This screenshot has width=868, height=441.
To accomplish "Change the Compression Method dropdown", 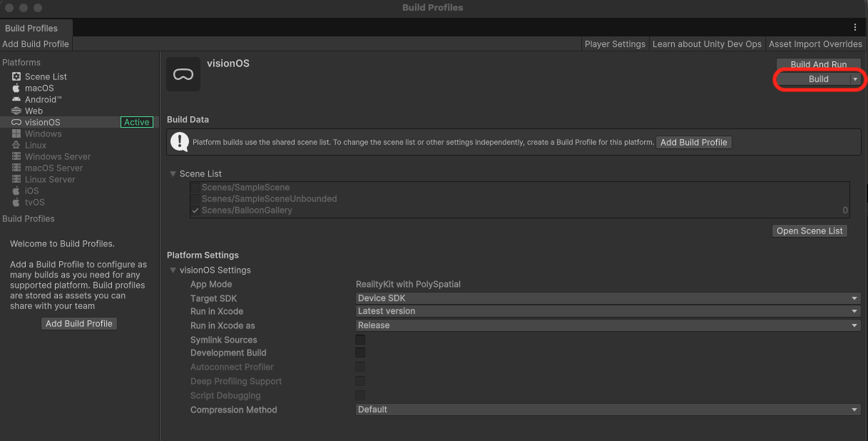I will pyautogui.click(x=606, y=409).
